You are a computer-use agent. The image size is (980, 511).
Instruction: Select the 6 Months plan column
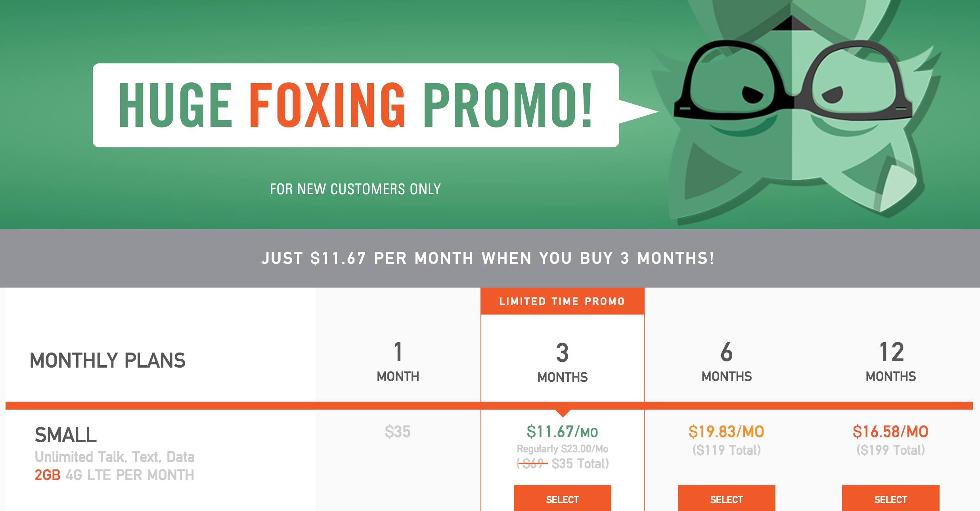pyautogui.click(x=725, y=360)
